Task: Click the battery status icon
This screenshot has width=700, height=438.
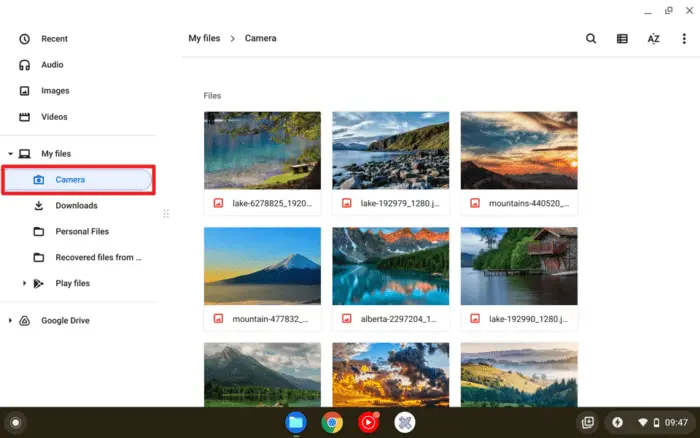Action: [x=656, y=422]
